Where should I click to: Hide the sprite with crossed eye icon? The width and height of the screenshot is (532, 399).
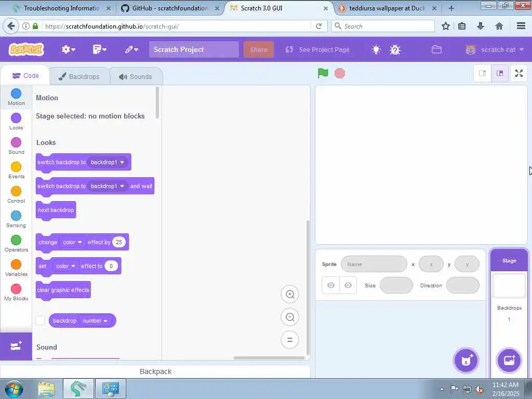(x=348, y=285)
